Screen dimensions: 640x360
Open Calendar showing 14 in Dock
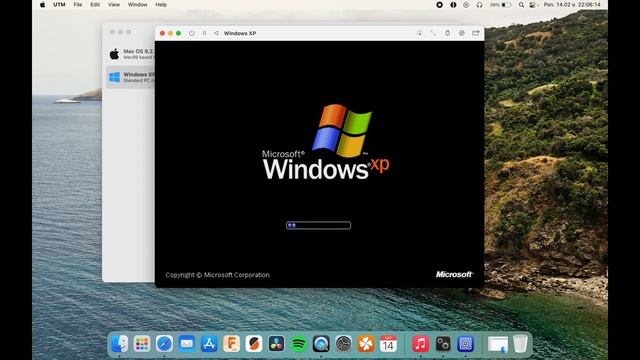388,344
